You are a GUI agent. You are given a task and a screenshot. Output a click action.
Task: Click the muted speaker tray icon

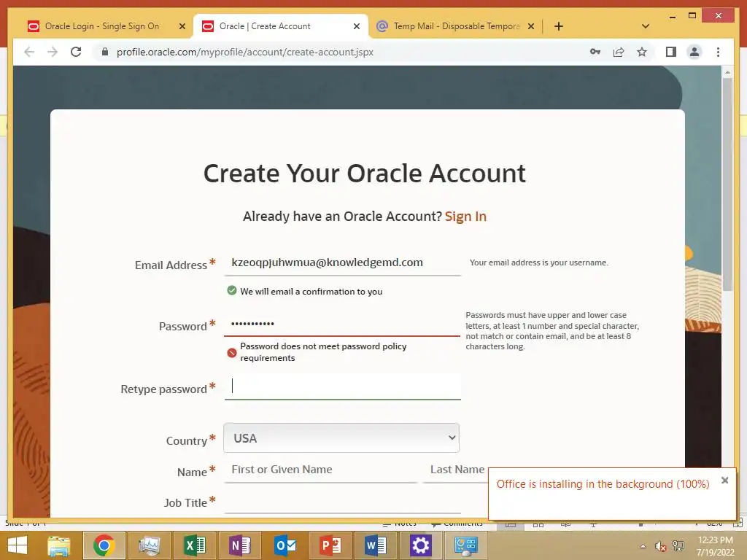(x=660, y=546)
